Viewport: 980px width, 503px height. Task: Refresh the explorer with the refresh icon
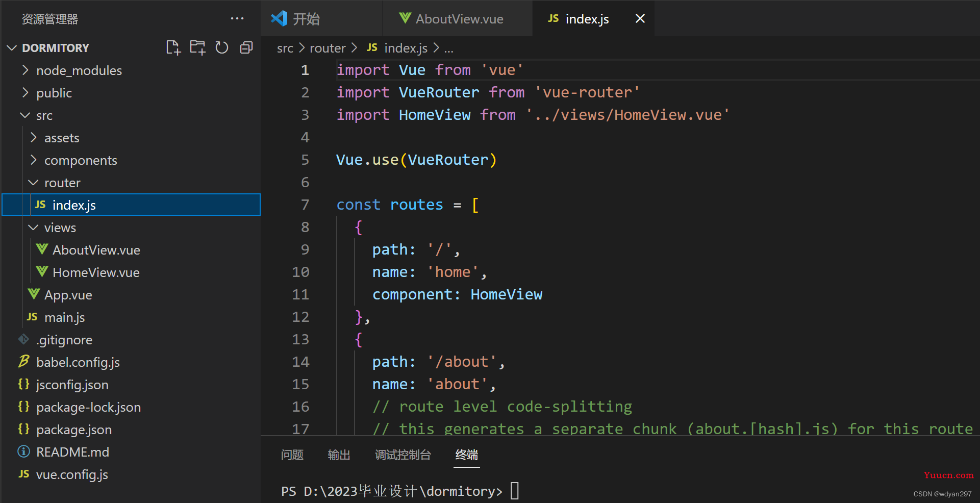point(222,48)
